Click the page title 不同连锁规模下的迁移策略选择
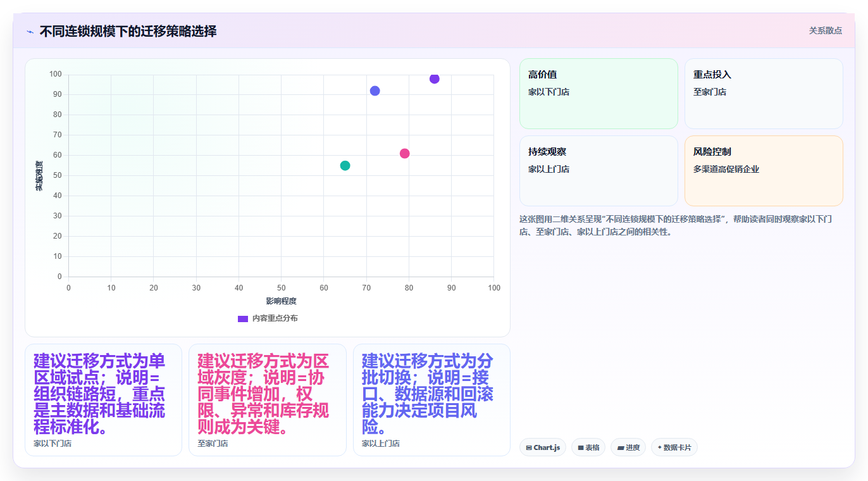Viewport: 868px width, 481px height. [128, 31]
